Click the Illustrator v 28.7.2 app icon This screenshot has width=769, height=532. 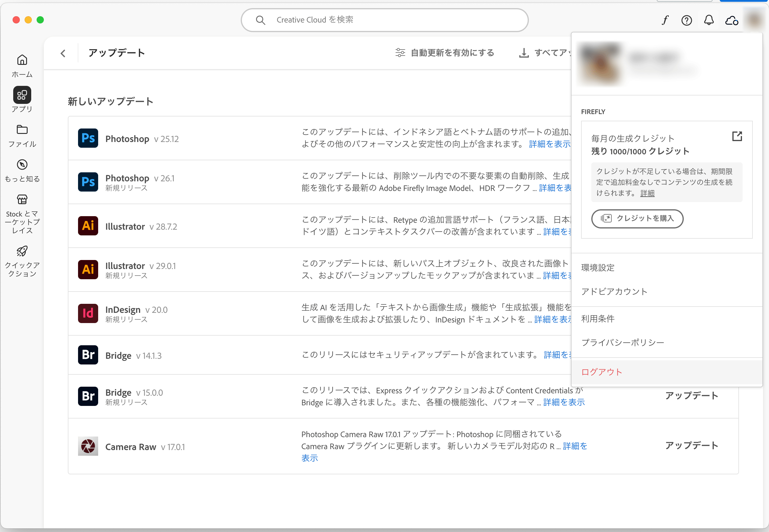(x=88, y=226)
